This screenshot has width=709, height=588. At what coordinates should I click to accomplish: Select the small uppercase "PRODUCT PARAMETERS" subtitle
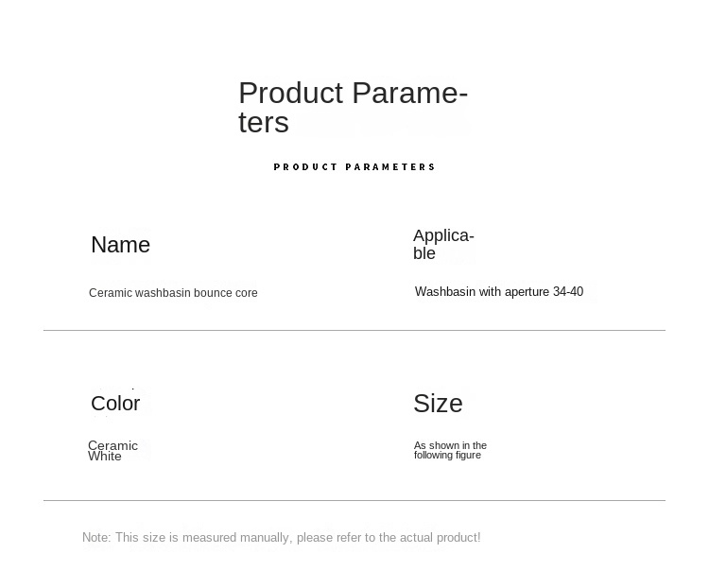pos(354,167)
